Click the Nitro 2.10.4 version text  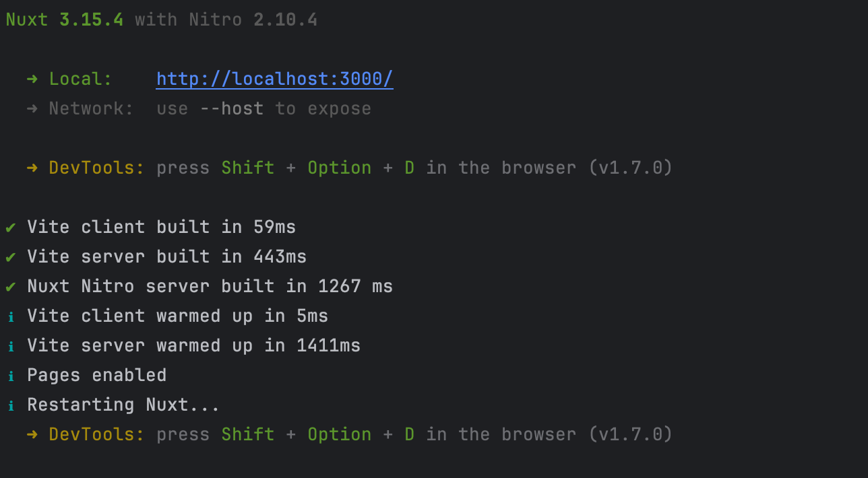click(253, 20)
